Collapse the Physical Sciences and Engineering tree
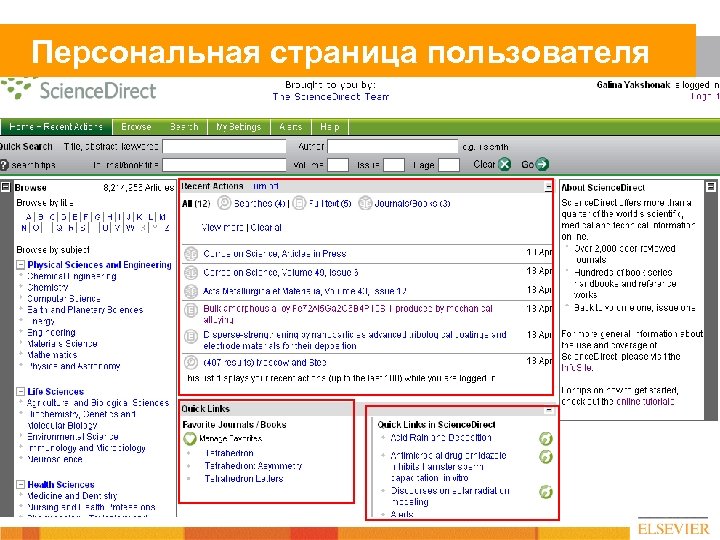 pyautogui.click(x=20, y=265)
